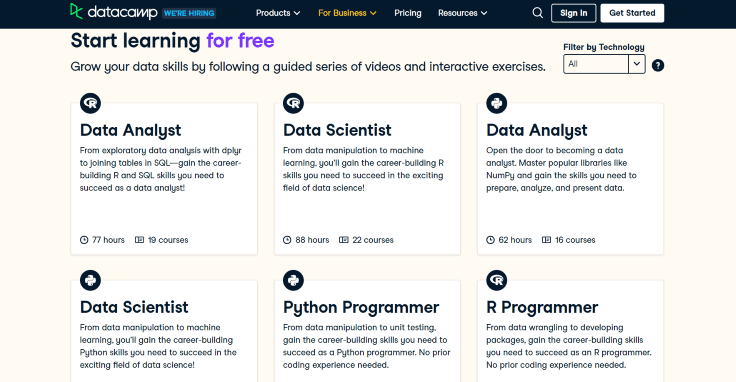Expand the Products menu
Screen dimensions: 736x382
coord(278,13)
